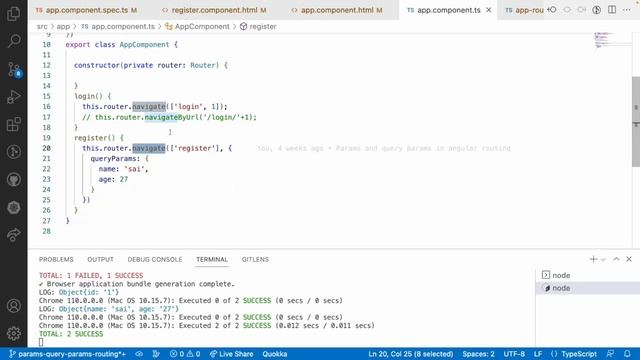This screenshot has width=640, height=360.
Task: Click Ln 20, Col 25 cursor position
Action: coord(411,354)
